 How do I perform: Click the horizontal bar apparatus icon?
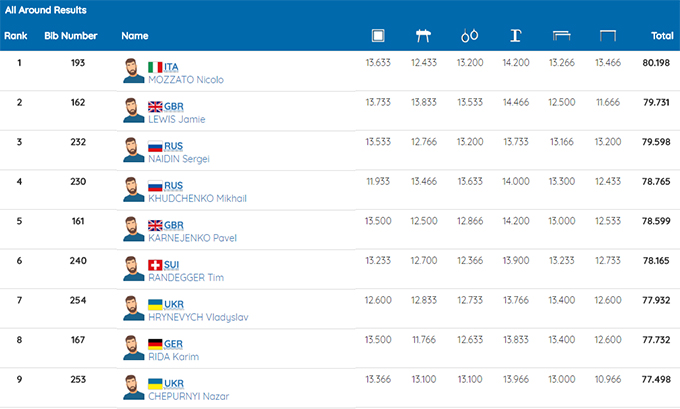tap(607, 36)
